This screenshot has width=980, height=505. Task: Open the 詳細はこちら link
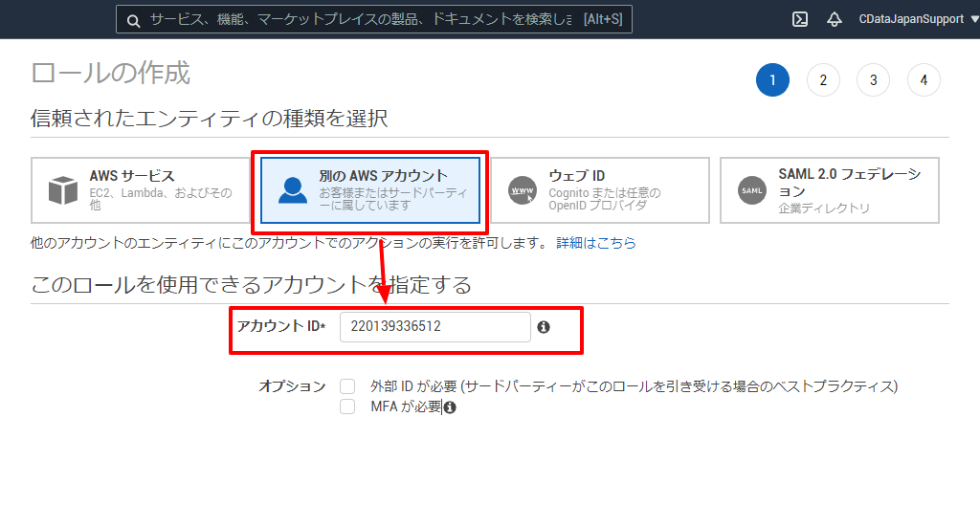(596, 243)
